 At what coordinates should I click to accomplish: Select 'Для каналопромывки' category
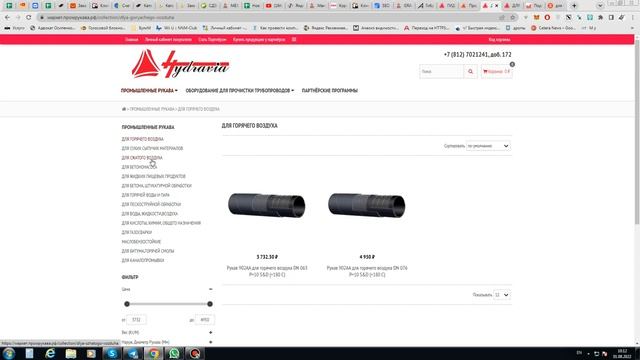(142, 260)
